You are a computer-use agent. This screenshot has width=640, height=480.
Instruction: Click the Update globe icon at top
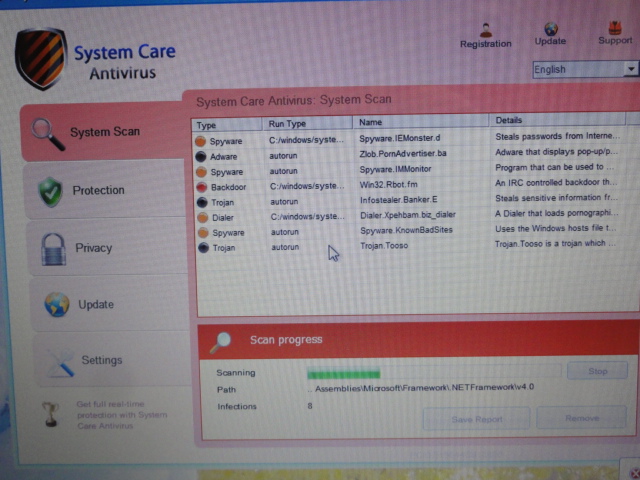(x=551, y=29)
